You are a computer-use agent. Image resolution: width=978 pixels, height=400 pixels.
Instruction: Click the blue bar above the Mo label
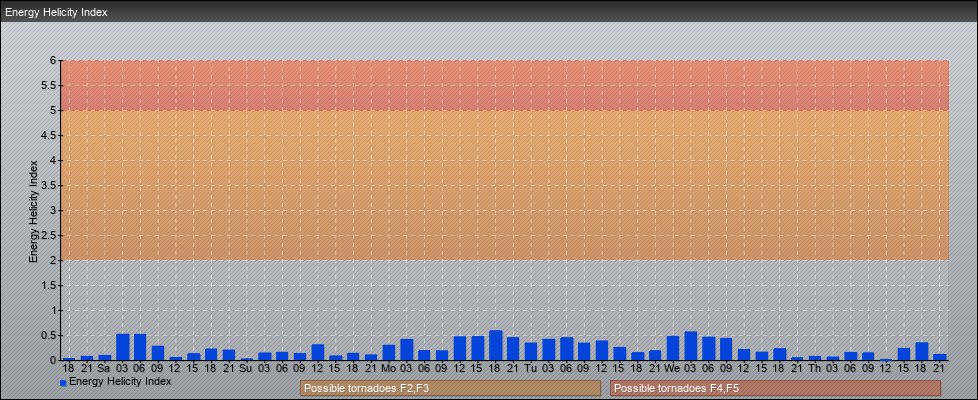389,353
